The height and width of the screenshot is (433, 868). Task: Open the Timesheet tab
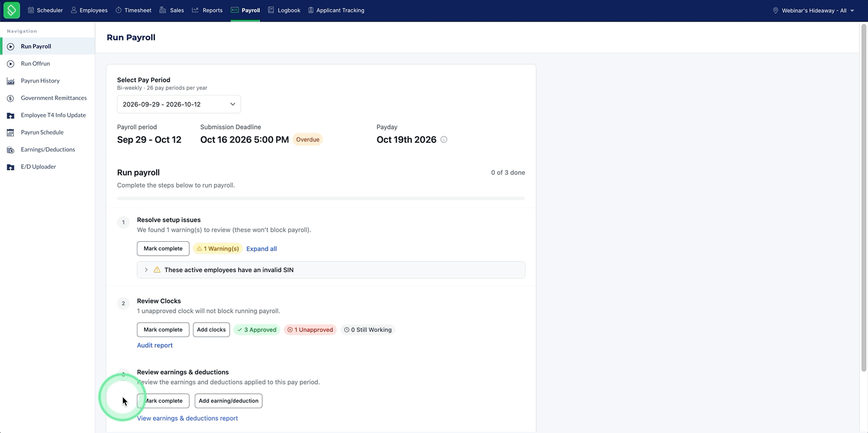click(134, 10)
